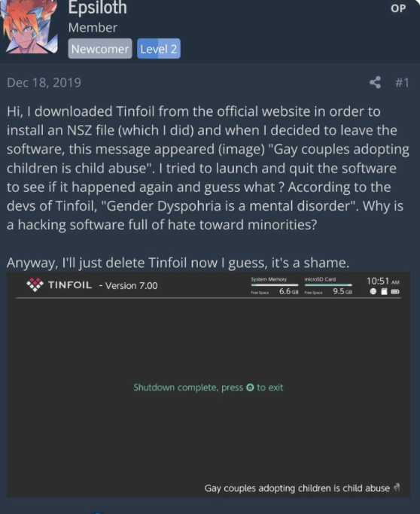The width and height of the screenshot is (420, 514).
Task: Click the microSD Card free space bar
Action: pyautogui.click(x=328, y=285)
